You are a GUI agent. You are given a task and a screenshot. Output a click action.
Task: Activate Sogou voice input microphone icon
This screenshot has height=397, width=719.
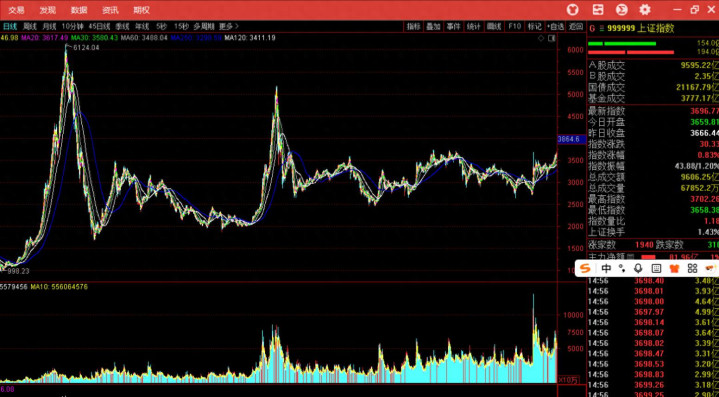pos(638,268)
